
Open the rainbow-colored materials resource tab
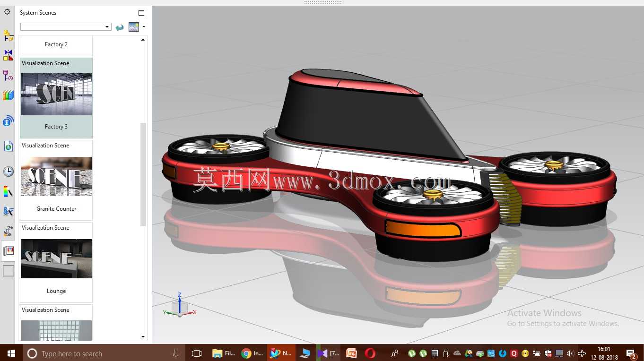pyautogui.click(x=8, y=191)
